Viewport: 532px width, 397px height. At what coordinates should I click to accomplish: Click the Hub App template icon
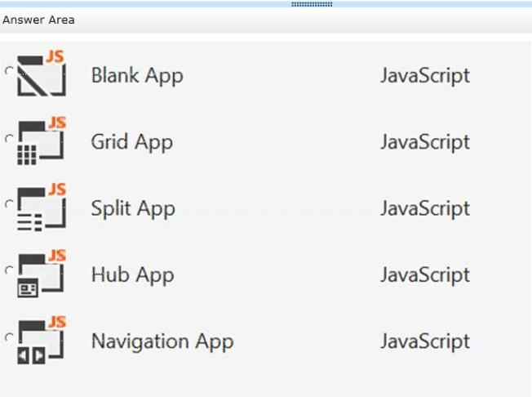click(42, 274)
